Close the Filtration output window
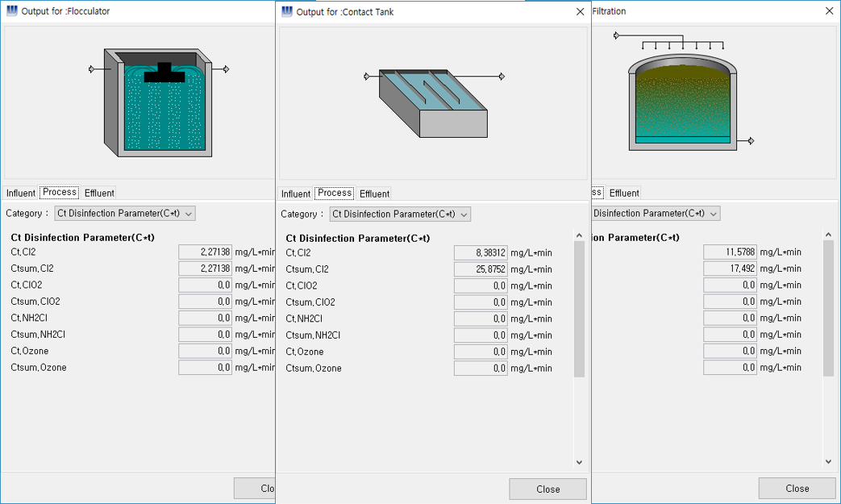841x504 pixels. click(x=829, y=11)
